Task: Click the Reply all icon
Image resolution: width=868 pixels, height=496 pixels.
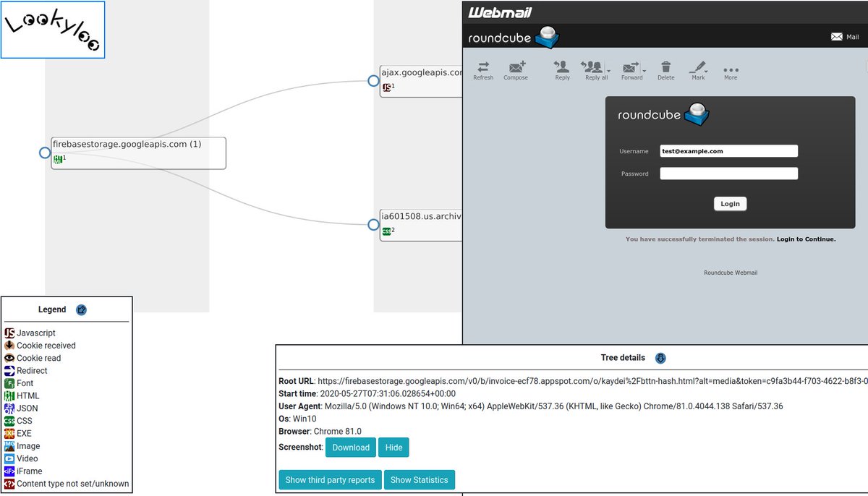Action: click(593, 67)
